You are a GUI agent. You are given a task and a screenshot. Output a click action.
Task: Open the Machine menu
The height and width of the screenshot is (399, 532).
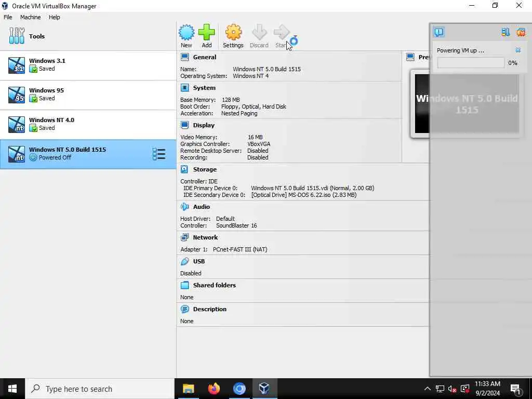pyautogui.click(x=30, y=17)
